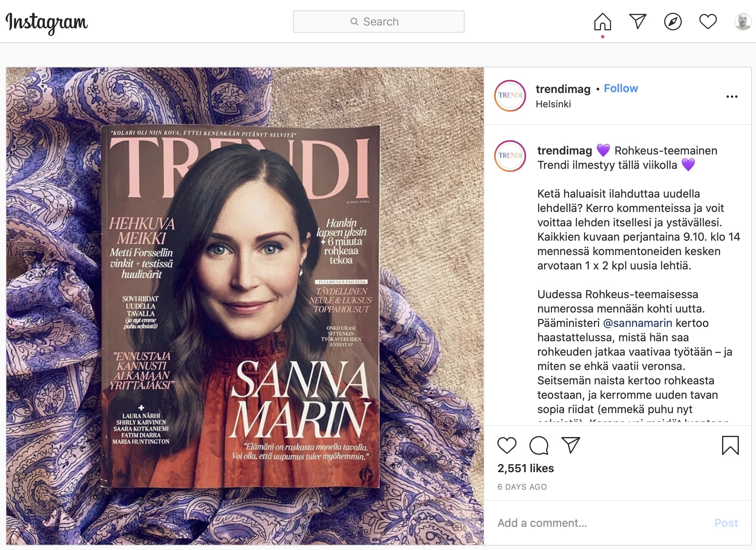This screenshot has height=550, width=756.
Task: View the 2,551 likes list
Action: click(x=525, y=468)
